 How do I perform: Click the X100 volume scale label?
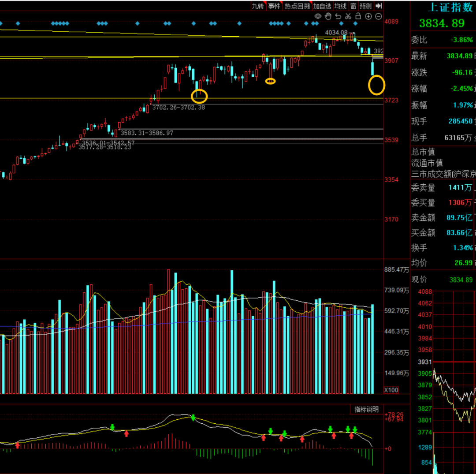coord(391,390)
